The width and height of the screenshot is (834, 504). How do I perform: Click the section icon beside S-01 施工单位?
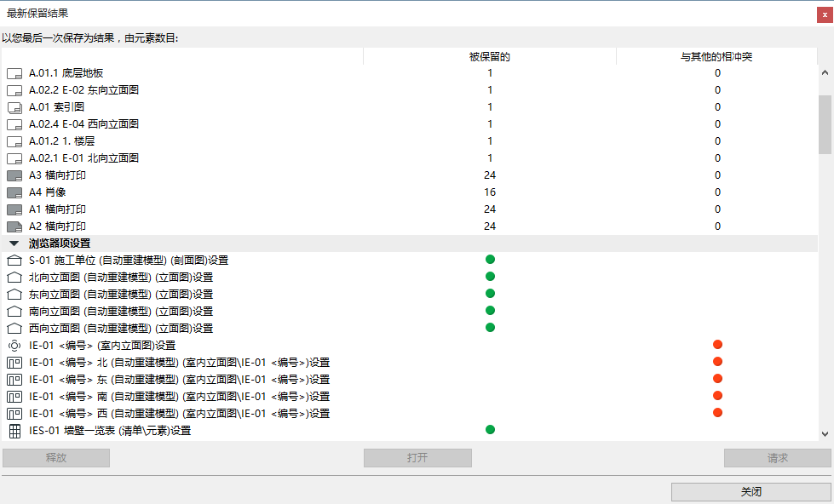coord(14,259)
